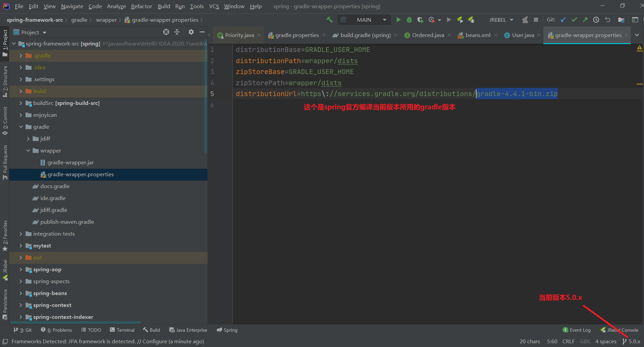644x347 pixels.
Task: Open Project Structure icon
Action: tap(621, 20)
